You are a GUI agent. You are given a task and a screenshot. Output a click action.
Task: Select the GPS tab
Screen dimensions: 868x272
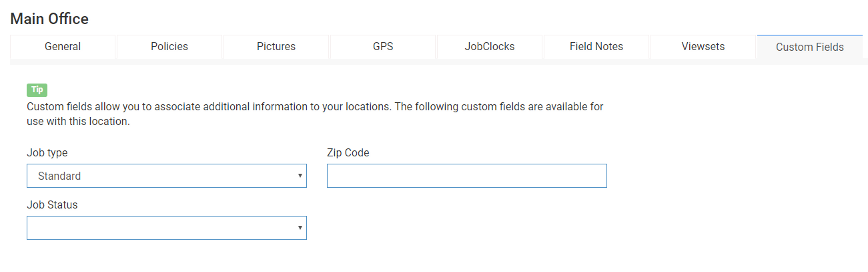point(383,47)
